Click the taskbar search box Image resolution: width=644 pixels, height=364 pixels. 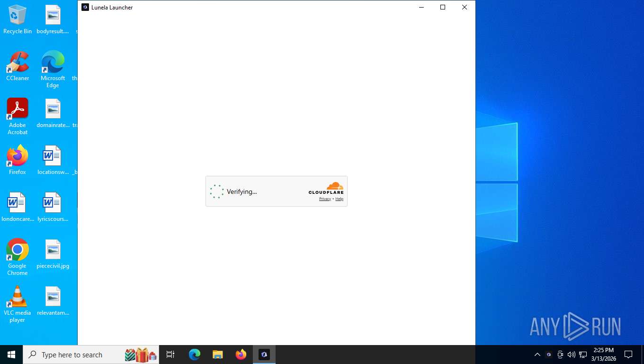tap(91, 355)
